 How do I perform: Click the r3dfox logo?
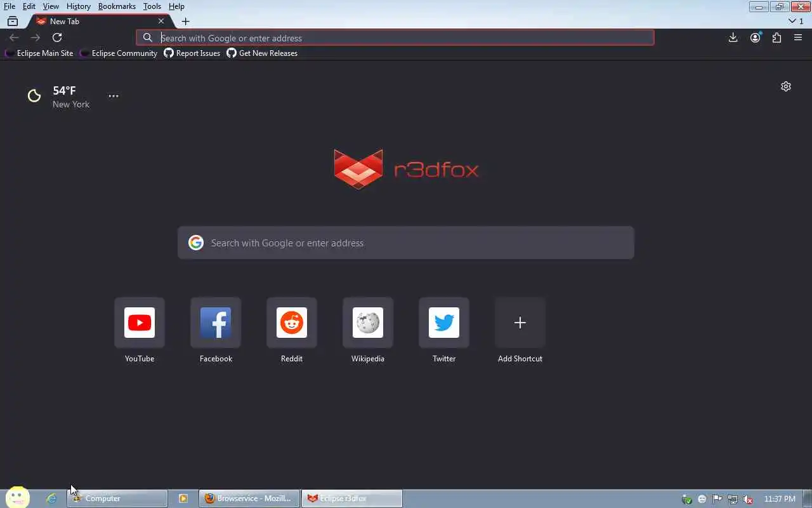tap(406, 169)
